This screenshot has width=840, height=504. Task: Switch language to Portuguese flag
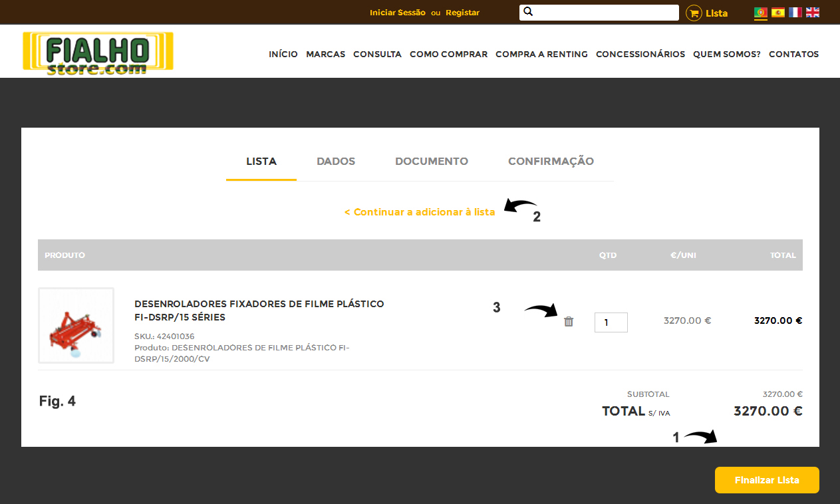[760, 12]
